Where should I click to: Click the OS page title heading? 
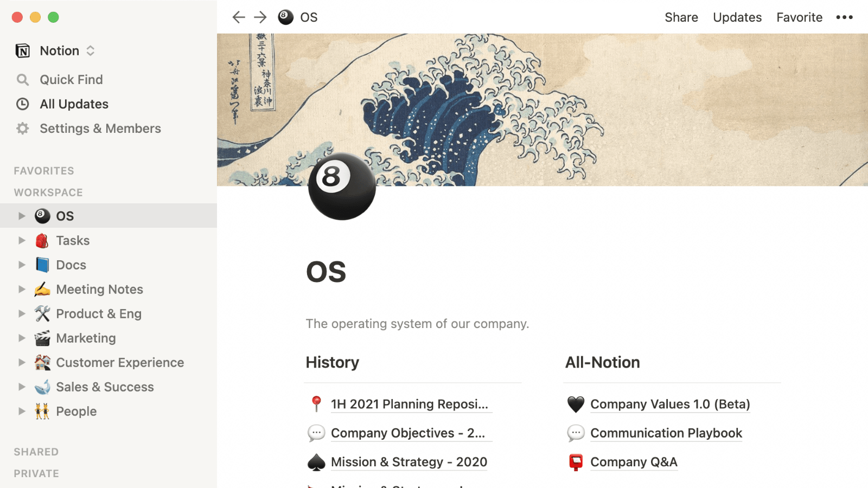(326, 272)
